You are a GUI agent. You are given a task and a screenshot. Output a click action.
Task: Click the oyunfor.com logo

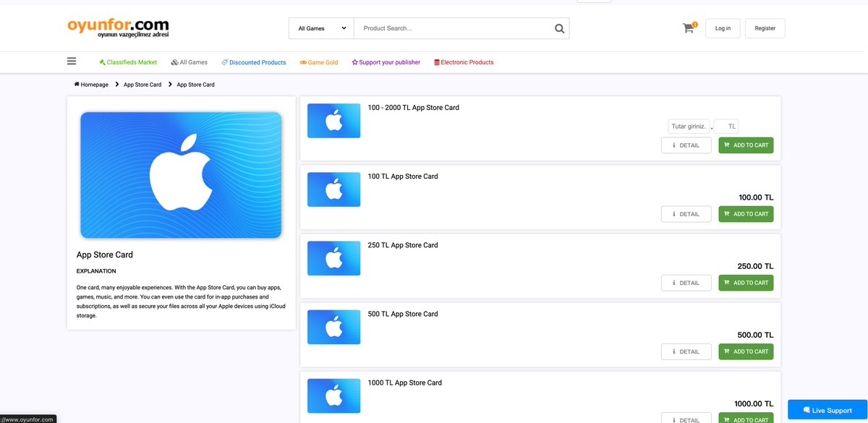point(118,27)
